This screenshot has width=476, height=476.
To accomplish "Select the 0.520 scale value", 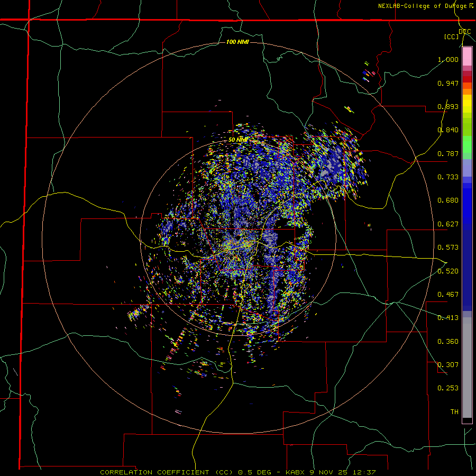I will tap(448, 271).
